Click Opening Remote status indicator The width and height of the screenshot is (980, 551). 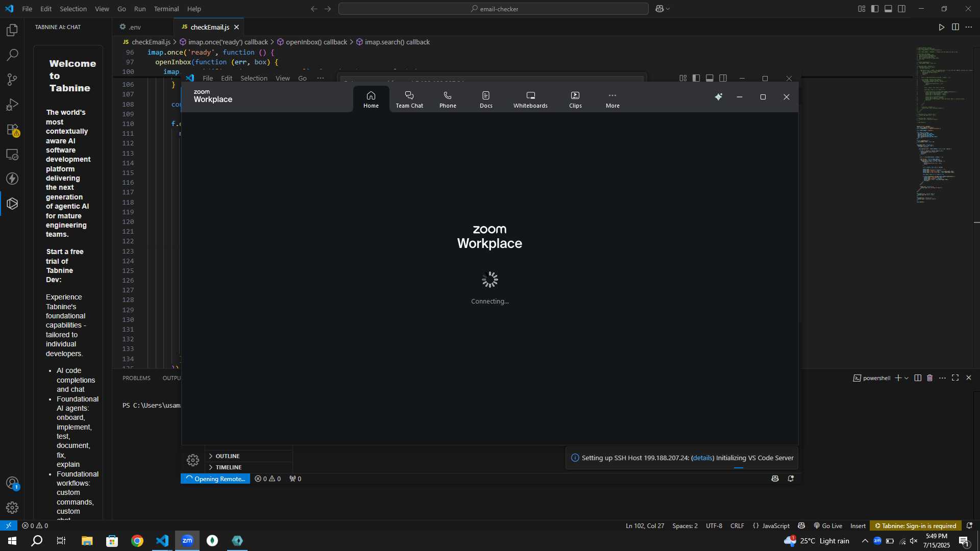coord(215,479)
